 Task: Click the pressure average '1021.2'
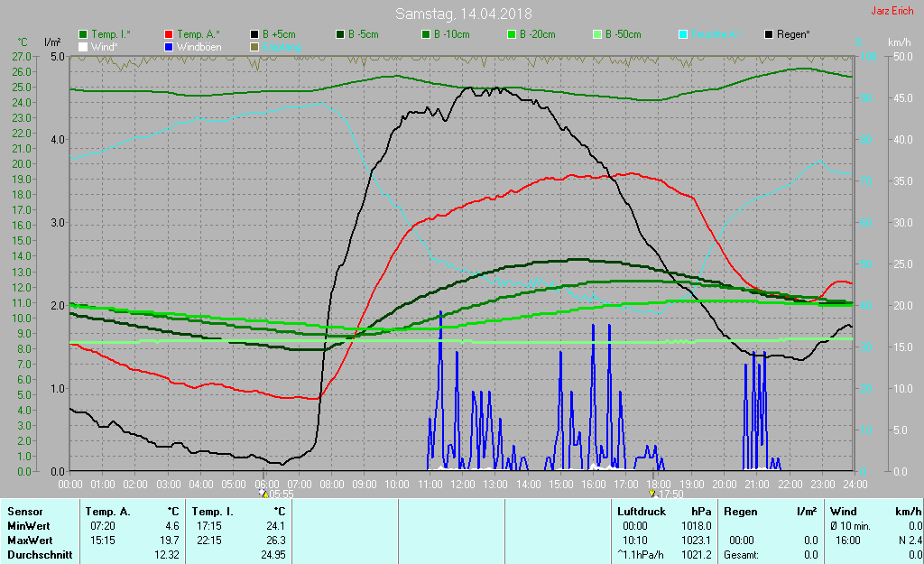coord(697,555)
